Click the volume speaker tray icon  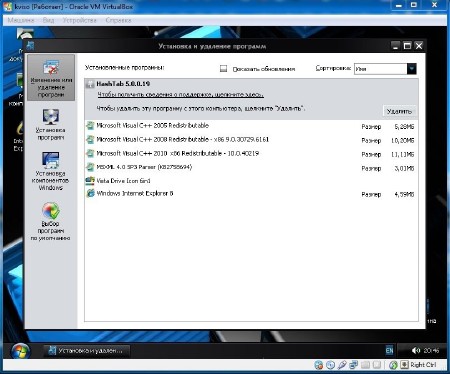pos(415,350)
